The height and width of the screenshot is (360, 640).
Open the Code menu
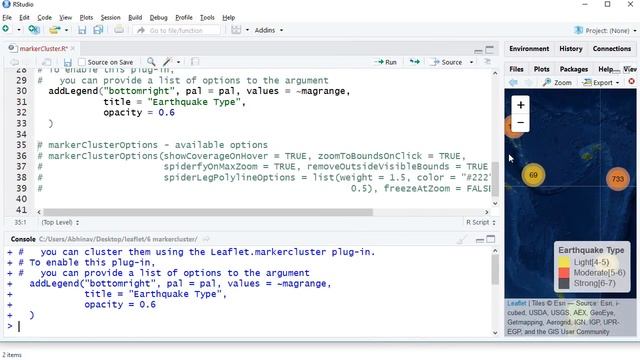[x=44, y=18]
